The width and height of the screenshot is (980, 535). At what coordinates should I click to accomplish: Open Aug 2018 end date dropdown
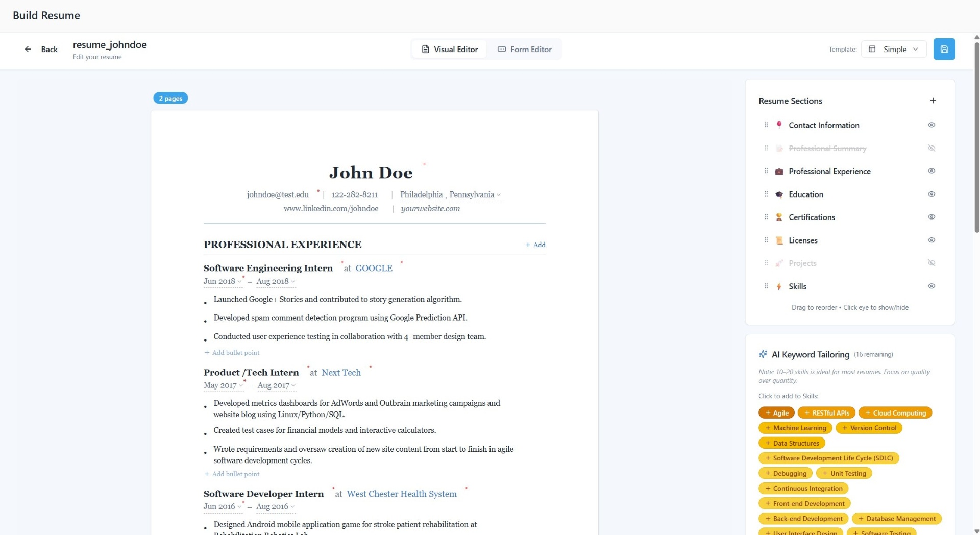coord(276,281)
